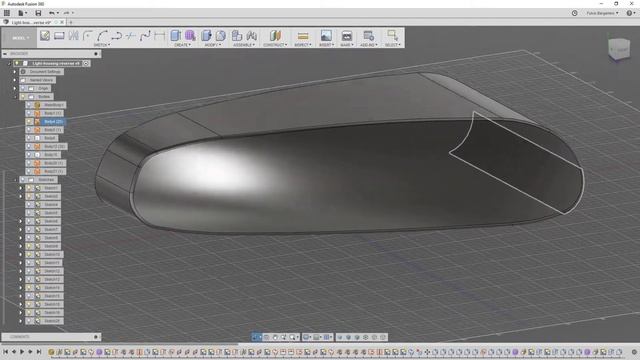The width and height of the screenshot is (640, 360).
Task: Click the Inspect measure icon
Action: 303,36
